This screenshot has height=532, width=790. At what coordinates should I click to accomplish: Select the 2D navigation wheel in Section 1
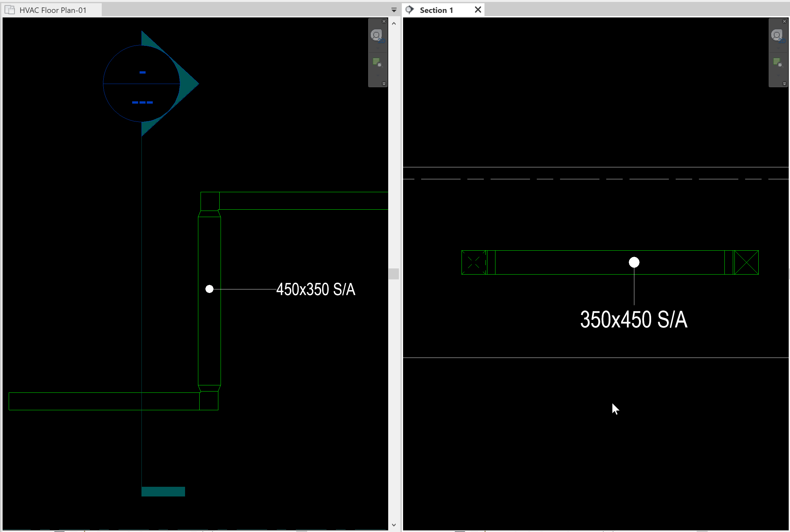click(777, 35)
